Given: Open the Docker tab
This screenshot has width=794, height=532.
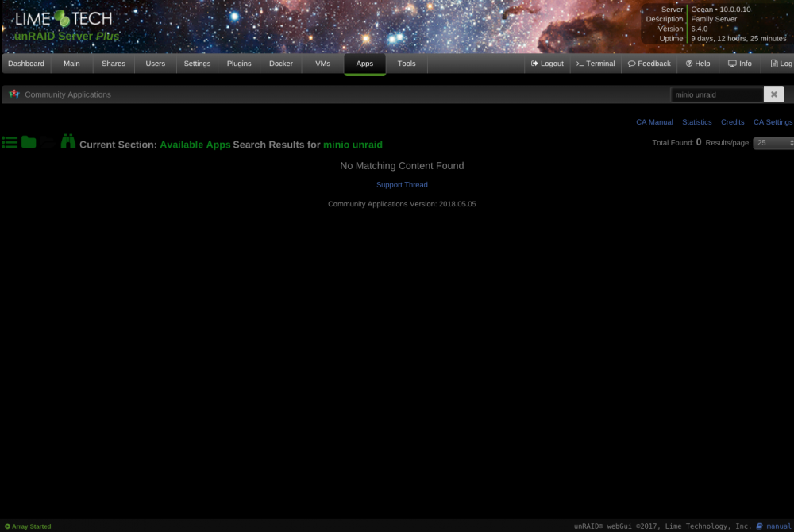Looking at the screenshot, I should coord(281,64).
